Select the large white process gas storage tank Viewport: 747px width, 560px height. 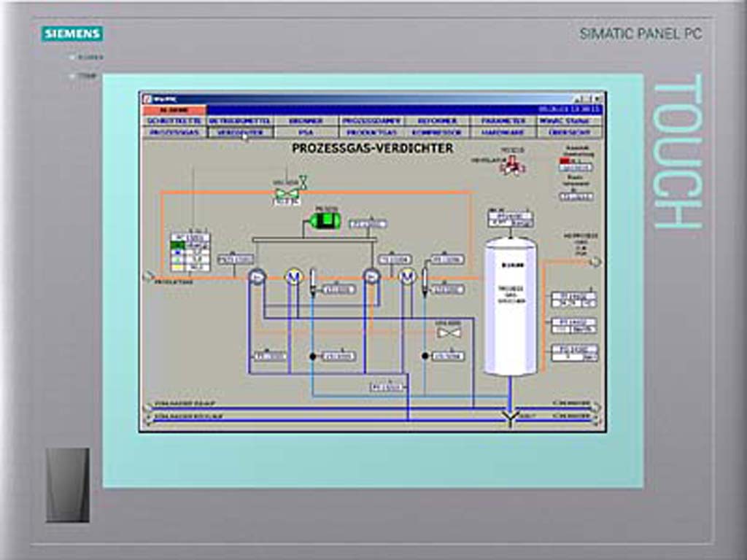coord(510,306)
